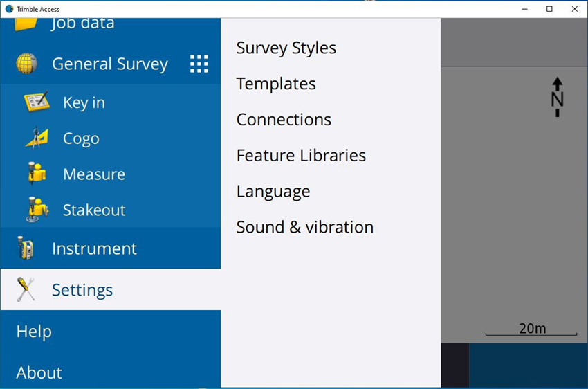
Task: Click the 20m scale bar
Action: [531, 329]
